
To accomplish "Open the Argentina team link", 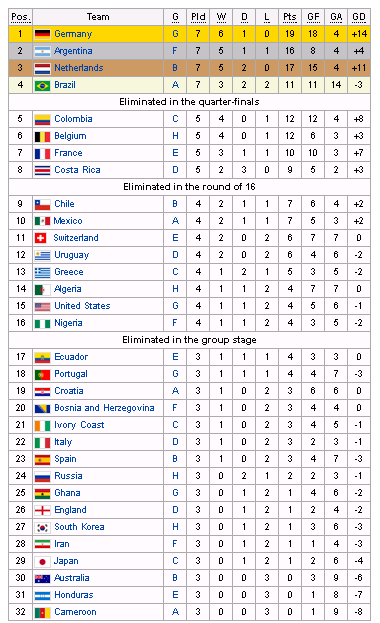I will [73, 51].
